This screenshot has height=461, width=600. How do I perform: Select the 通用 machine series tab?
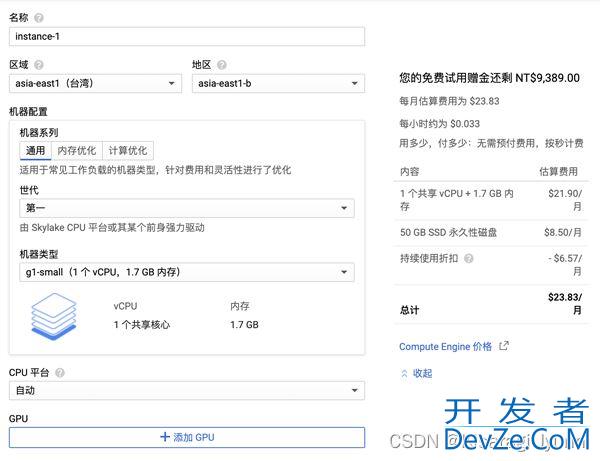tap(35, 150)
